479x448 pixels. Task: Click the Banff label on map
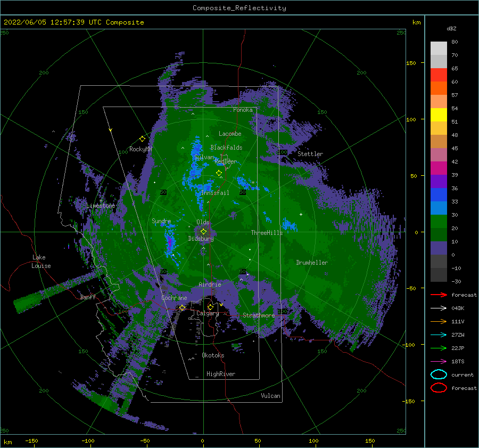88,297
